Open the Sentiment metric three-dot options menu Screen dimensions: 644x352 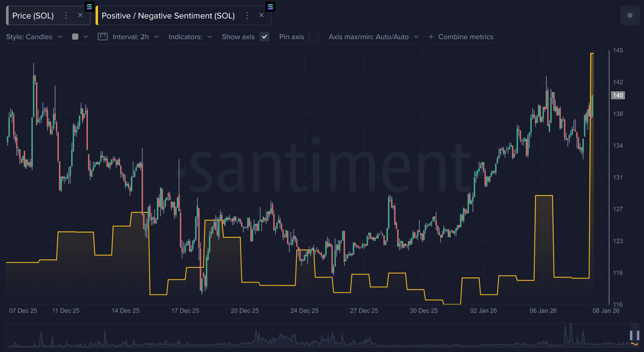coord(247,16)
